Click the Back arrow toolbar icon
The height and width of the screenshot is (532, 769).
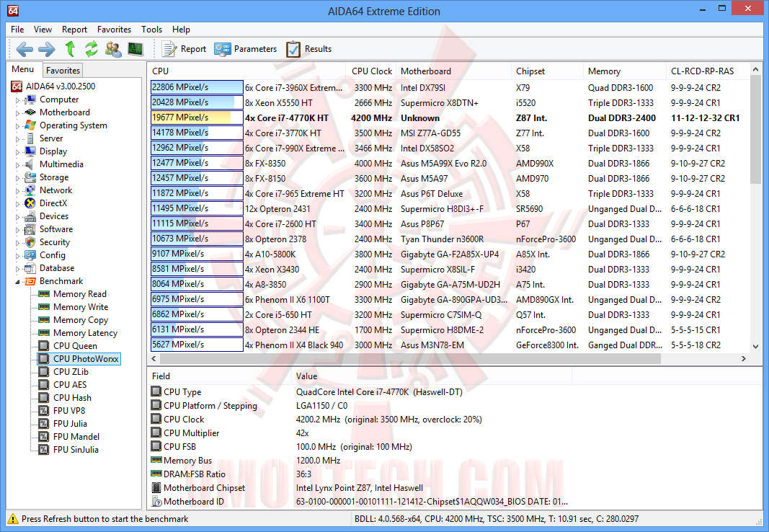(x=25, y=49)
